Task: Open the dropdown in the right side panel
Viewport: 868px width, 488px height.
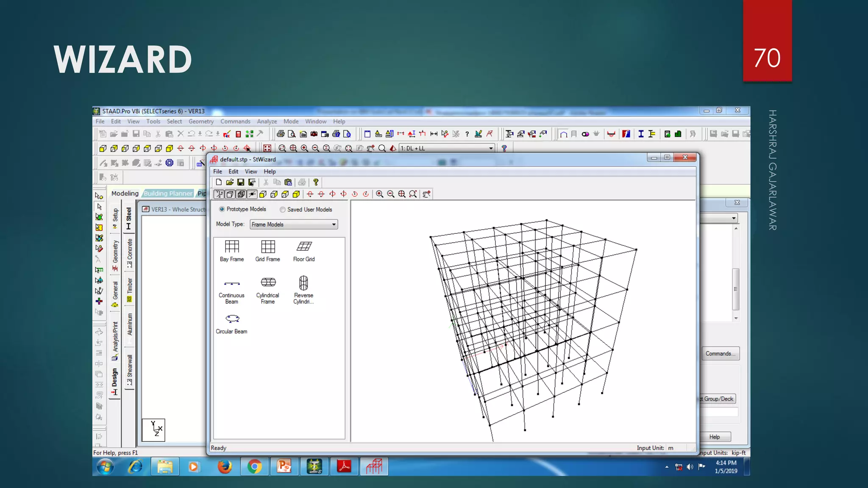Action: click(x=734, y=218)
